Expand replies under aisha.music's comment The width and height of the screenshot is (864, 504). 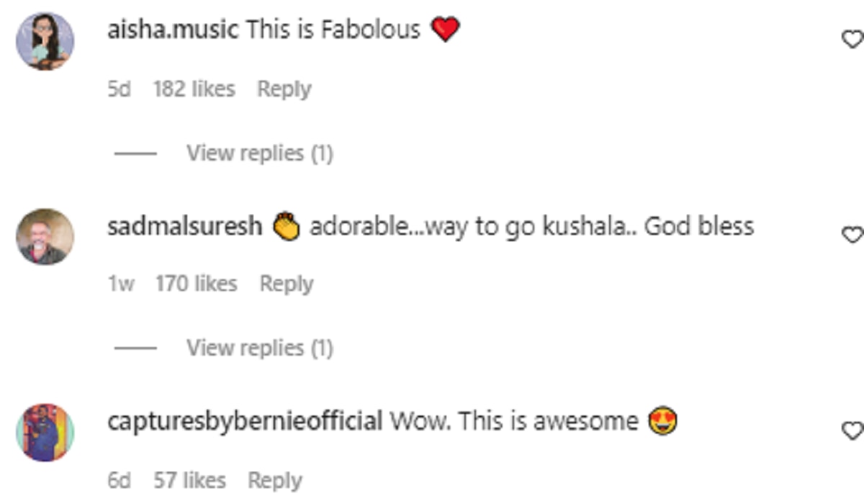[x=259, y=153]
